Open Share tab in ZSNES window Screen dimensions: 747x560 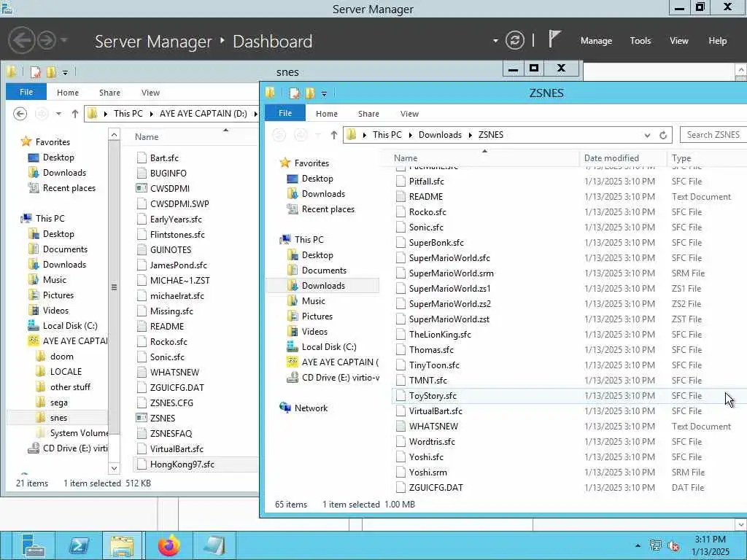coord(368,114)
